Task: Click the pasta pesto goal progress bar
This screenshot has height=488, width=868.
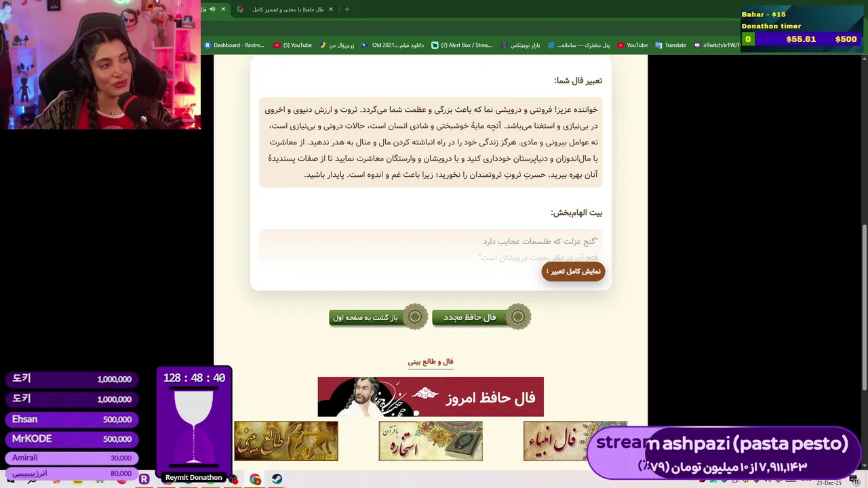Action: pos(724,453)
